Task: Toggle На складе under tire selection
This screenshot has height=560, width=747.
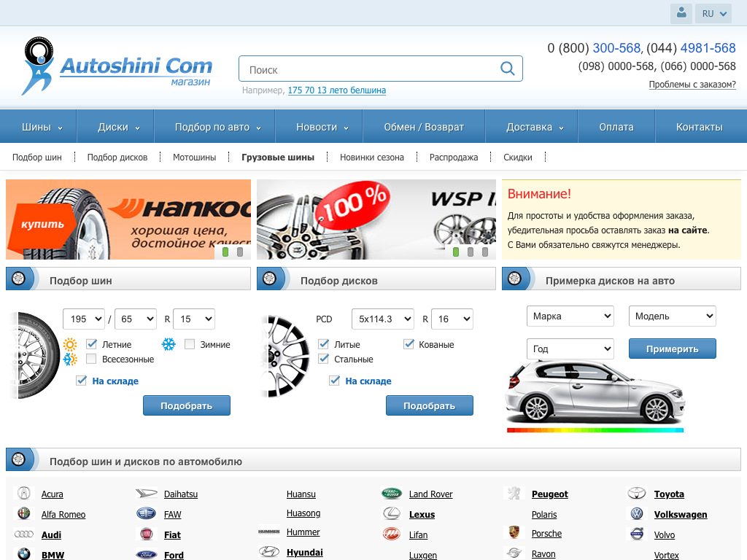Action: pyautogui.click(x=82, y=381)
